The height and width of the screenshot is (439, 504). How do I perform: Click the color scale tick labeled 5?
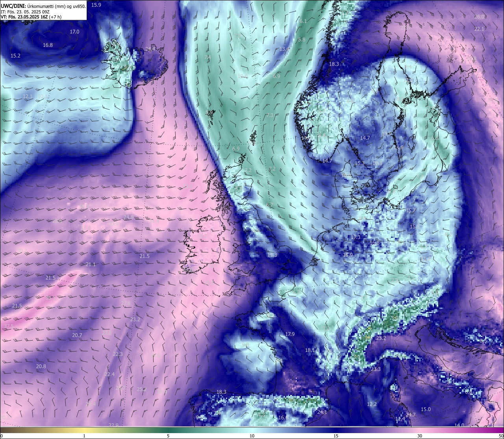point(168,435)
